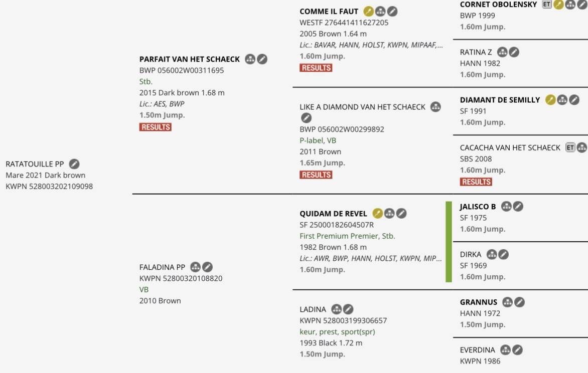The width and height of the screenshot is (588, 373).
Task: Click edit pencil under LIKE A DIAMOND VAN HET SCHAECK
Action: pyautogui.click(x=306, y=118)
